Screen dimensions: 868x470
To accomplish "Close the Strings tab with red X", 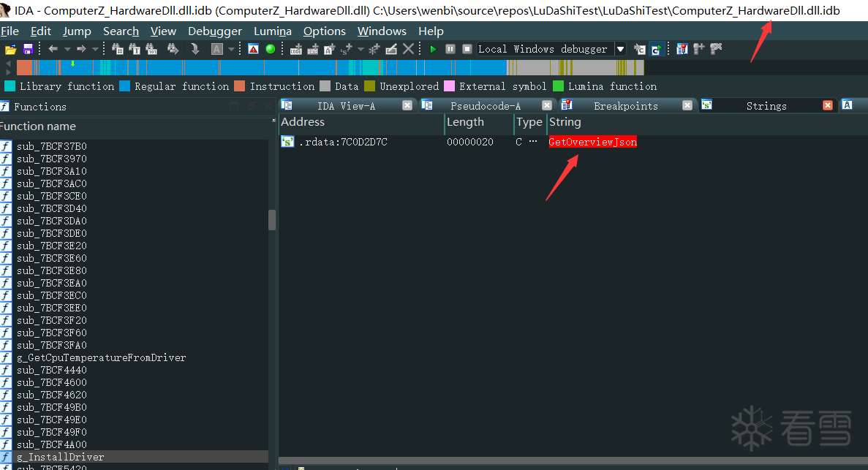I will 828,105.
